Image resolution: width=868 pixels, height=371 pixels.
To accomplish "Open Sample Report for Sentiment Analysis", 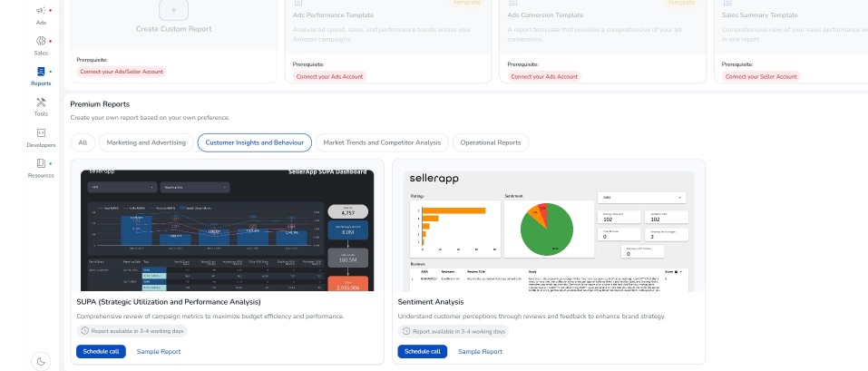I will (x=480, y=352).
